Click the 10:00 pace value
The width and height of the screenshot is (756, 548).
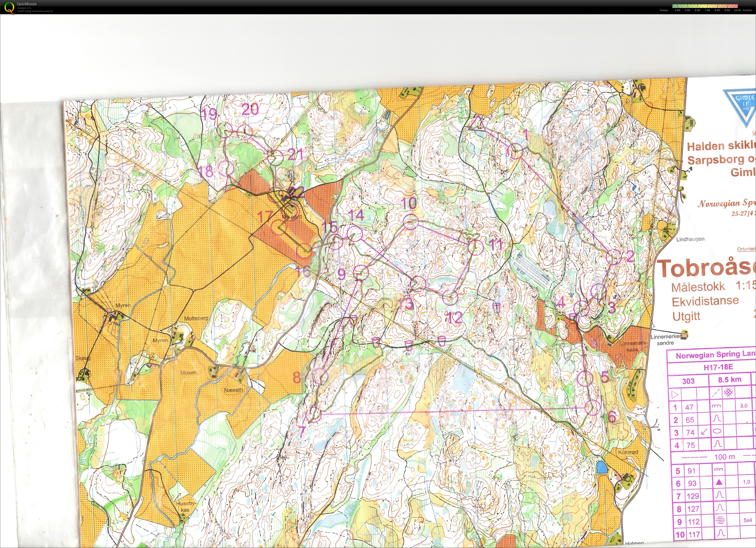(x=737, y=10)
